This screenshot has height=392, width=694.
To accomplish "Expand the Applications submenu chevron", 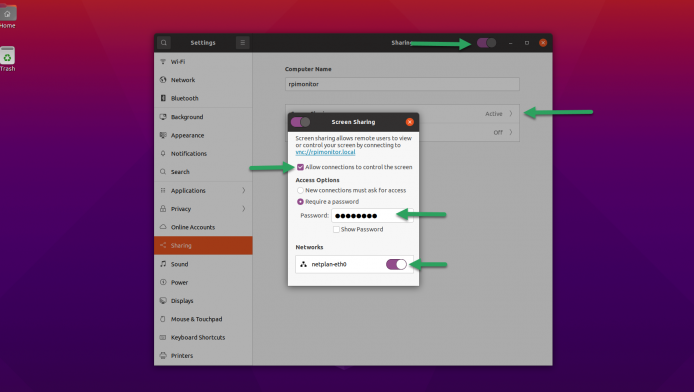I will 243,190.
